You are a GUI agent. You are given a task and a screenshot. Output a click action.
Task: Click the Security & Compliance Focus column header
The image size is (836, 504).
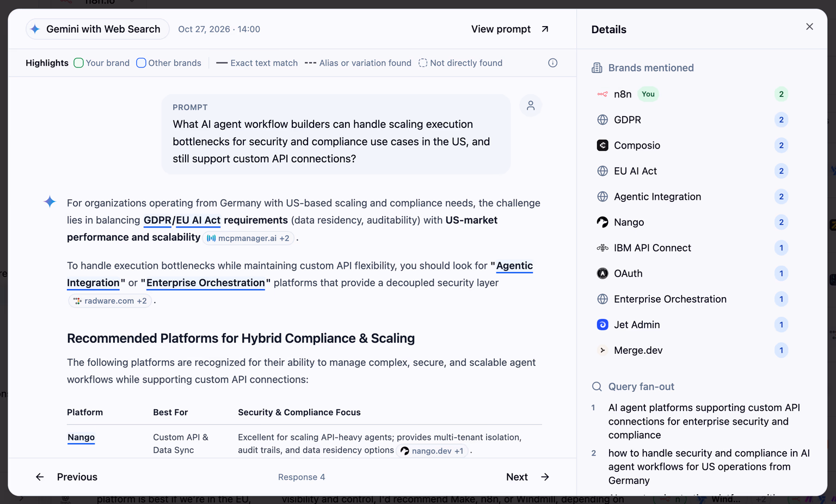[x=299, y=412]
